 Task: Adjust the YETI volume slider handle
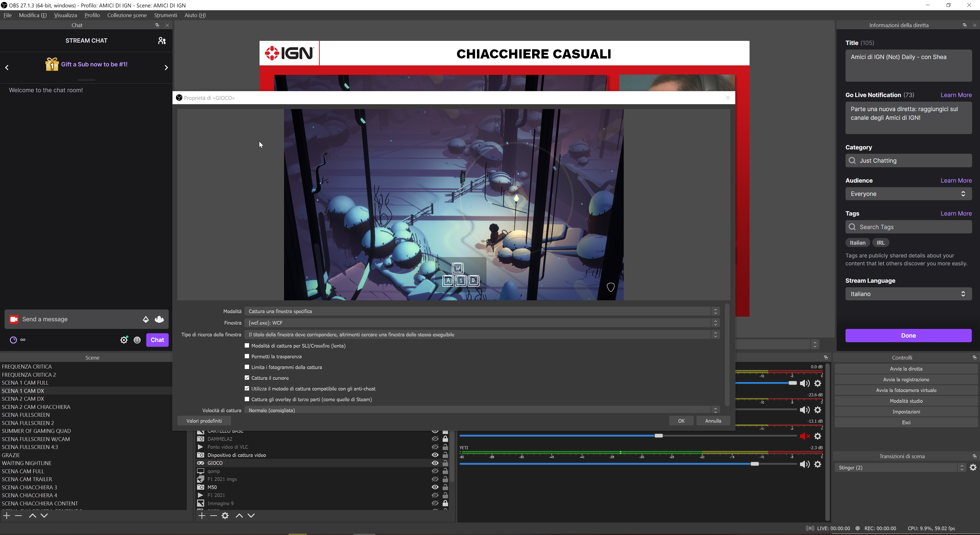pyautogui.click(x=754, y=464)
